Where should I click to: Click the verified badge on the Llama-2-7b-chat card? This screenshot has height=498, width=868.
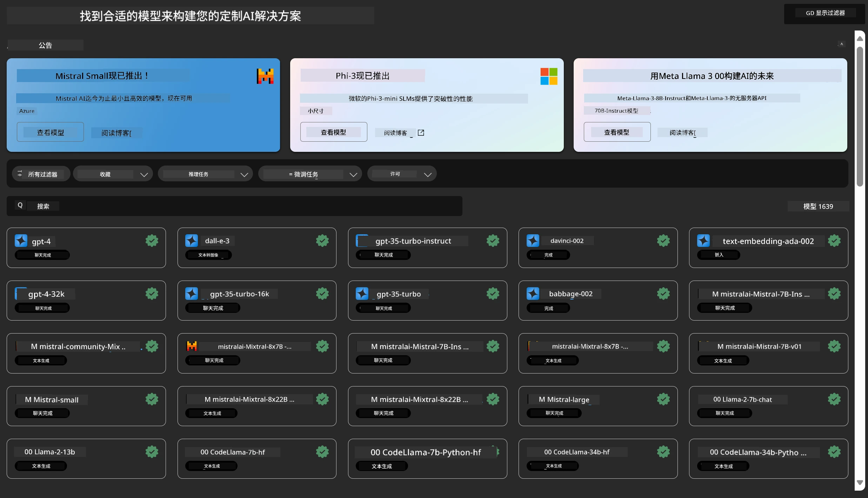[834, 399]
